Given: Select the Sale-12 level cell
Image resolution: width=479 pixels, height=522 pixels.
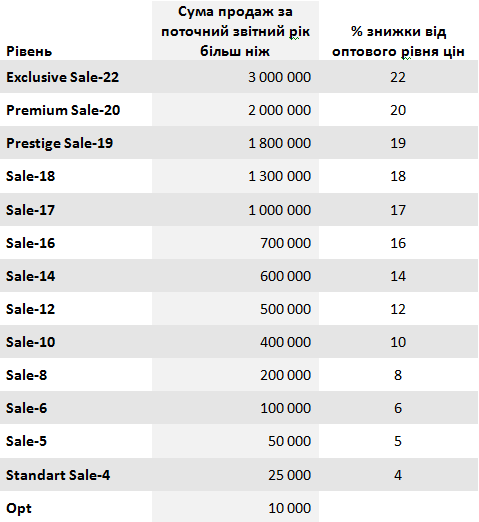Looking at the screenshot, I should [76, 308].
